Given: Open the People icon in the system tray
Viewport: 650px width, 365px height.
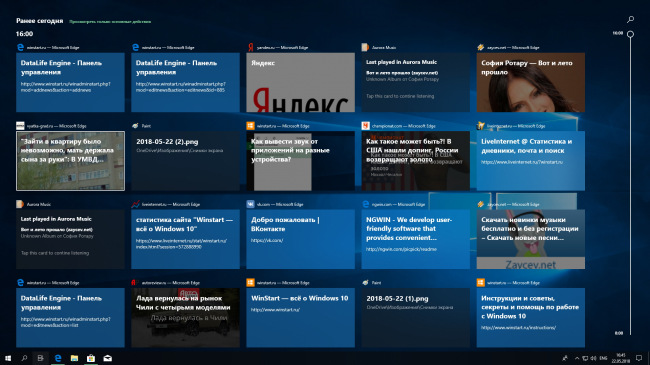Looking at the screenshot, I should (565, 358).
